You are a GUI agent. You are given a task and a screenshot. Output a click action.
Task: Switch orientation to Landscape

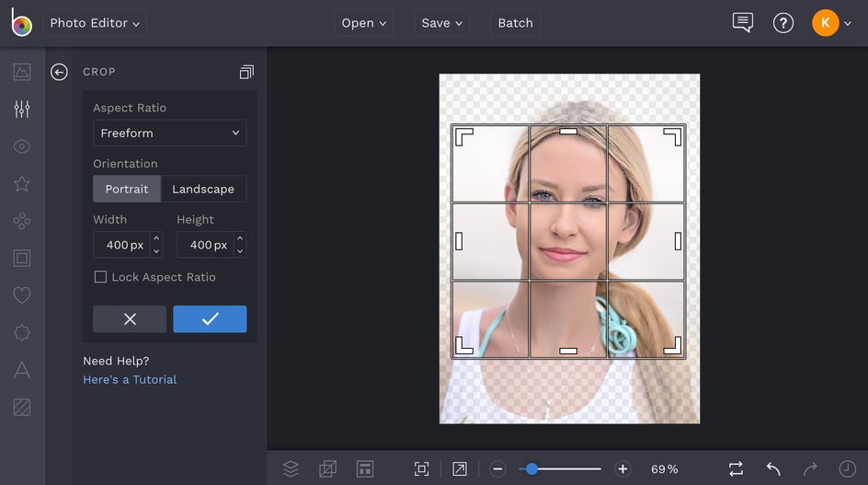203,189
